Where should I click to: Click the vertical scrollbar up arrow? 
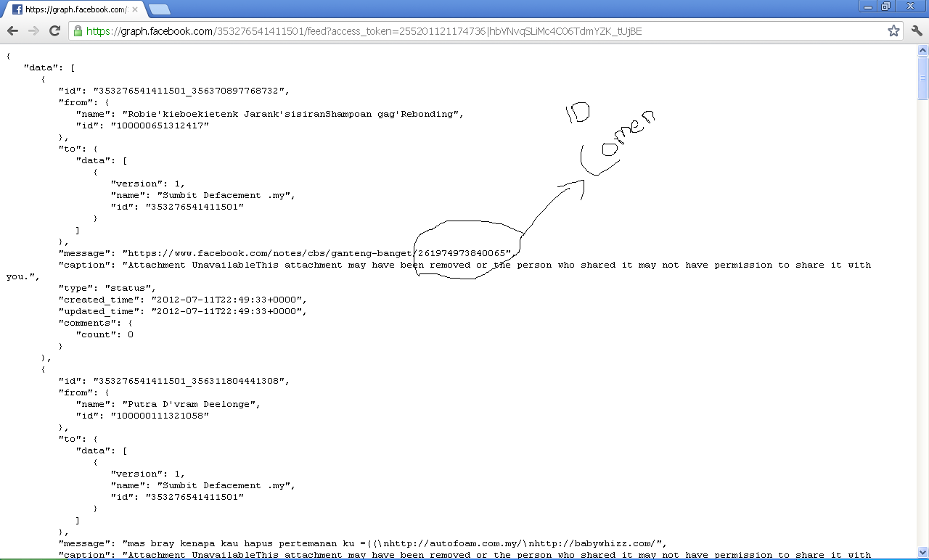click(x=923, y=50)
